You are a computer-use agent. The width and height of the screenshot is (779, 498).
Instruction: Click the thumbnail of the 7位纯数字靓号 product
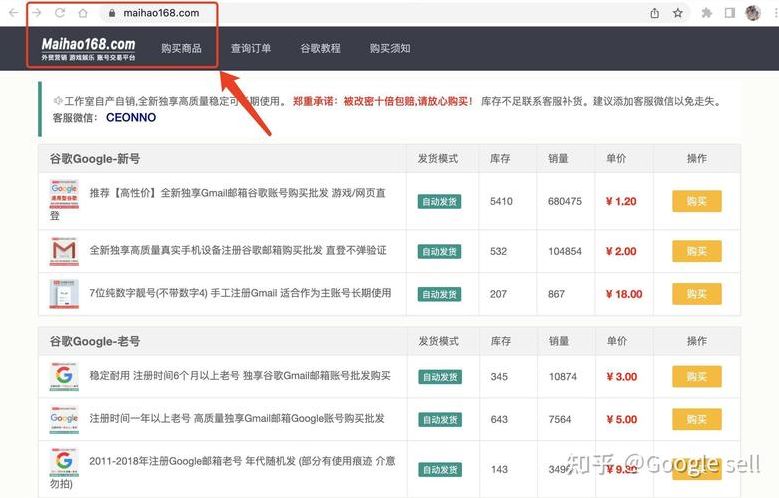coord(64,294)
